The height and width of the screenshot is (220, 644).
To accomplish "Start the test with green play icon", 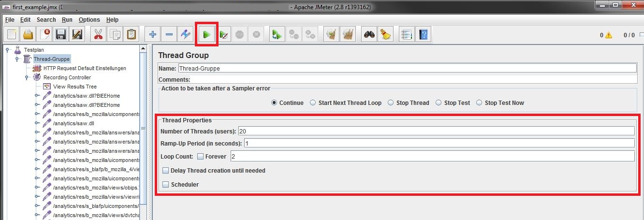I will coord(206,34).
